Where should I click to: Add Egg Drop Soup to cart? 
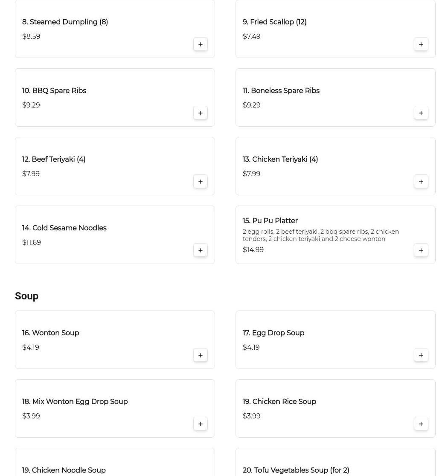tap(421, 355)
